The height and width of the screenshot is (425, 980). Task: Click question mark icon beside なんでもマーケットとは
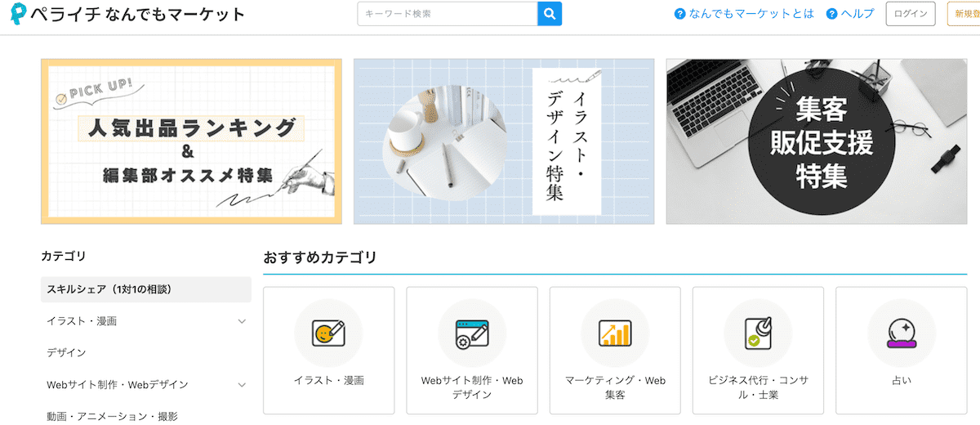tap(679, 14)
